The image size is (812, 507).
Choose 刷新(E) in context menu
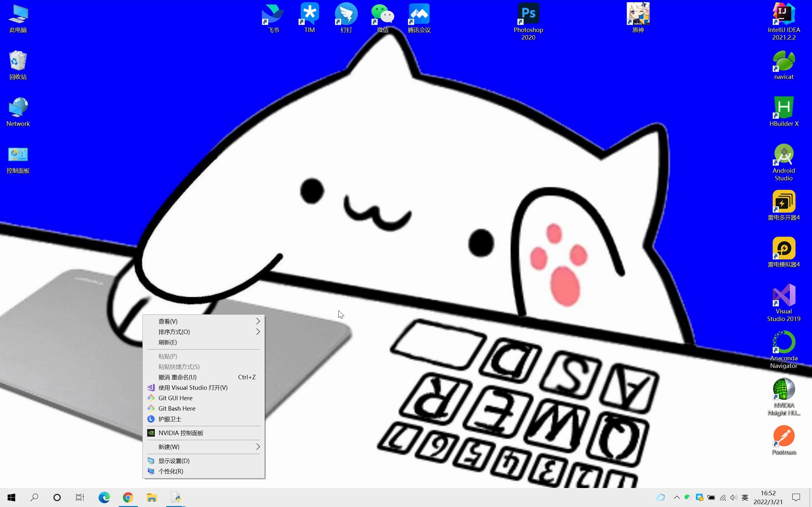[168, 342]
